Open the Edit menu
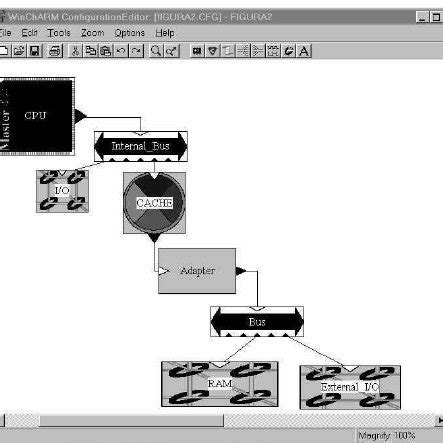Screen dimensions: 443x443 click(29, 33)
